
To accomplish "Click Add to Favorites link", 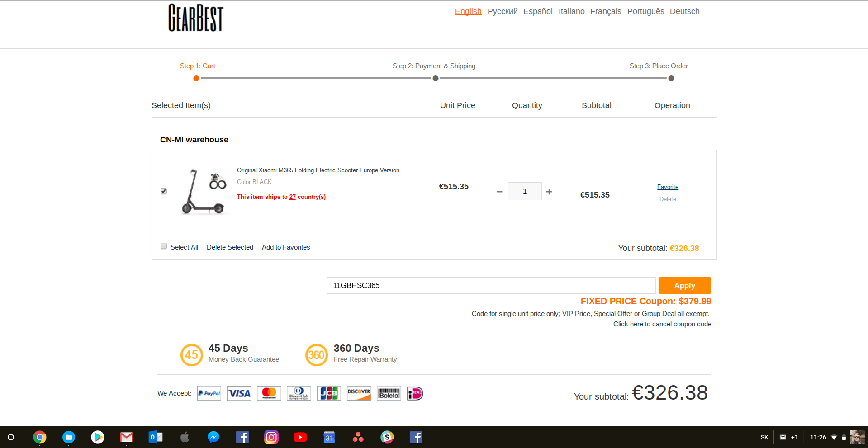I will 286,247.
